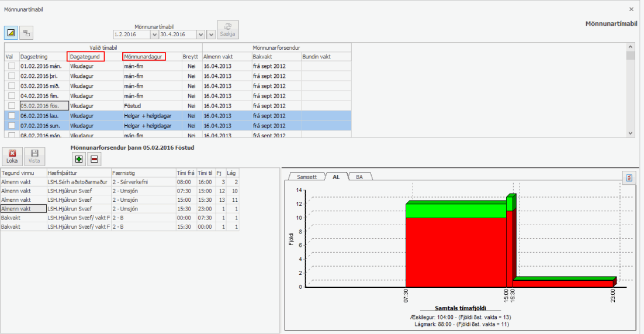Viewport: 644px width, 334px height.
Task: Click the 07:30 Tími frá cell
Action: pos(186,191)
